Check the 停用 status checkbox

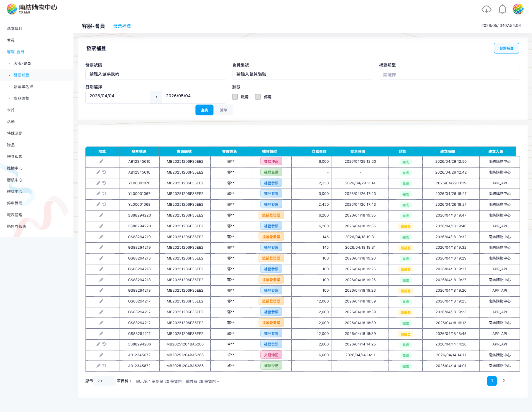[x=258, y=97]
